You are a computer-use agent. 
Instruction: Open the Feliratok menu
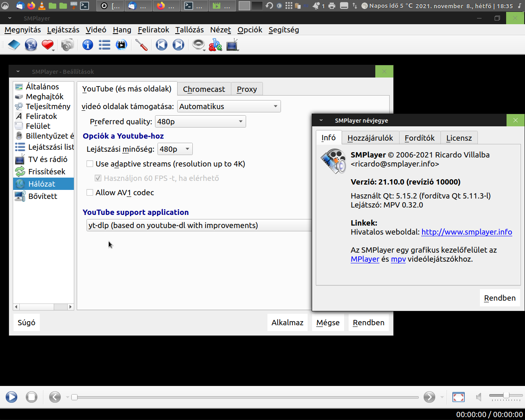(153, 30)
